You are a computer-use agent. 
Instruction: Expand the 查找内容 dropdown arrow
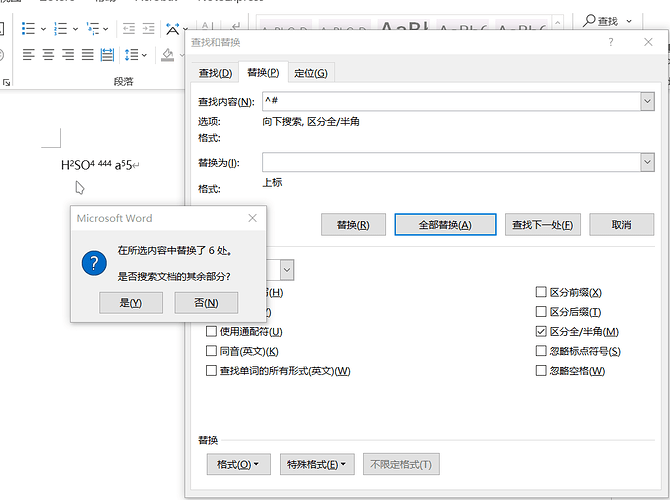pyautogui.click(x=647, y=101)
